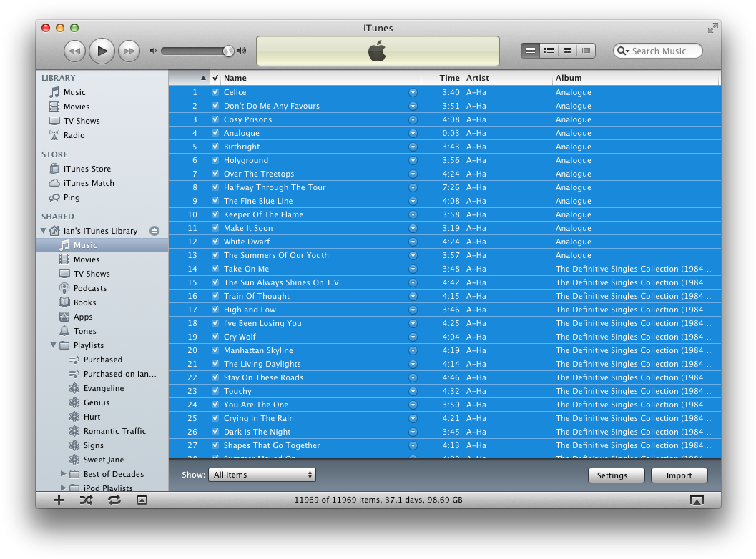Image resolution: width=756 pixels, height=559 pixels.
Task: Uncheck "Cry Wolf" in the song list
Action: (x=215, y=336)
